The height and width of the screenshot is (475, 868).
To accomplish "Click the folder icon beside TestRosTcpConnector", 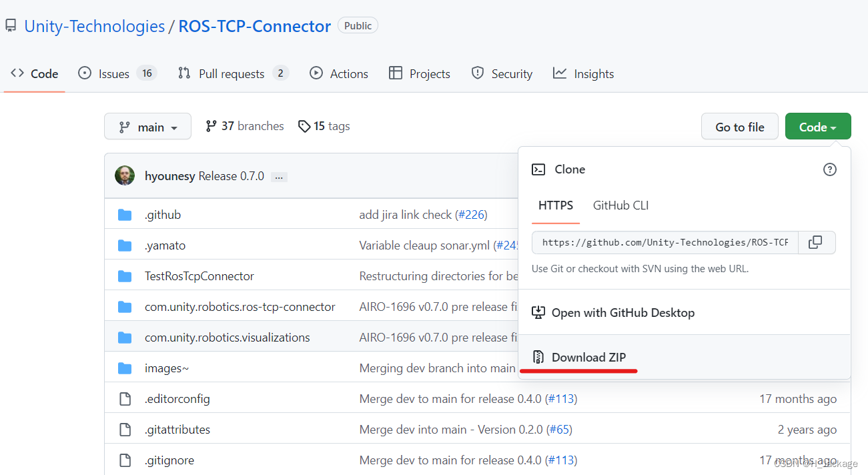I will [x=125, y=276].
